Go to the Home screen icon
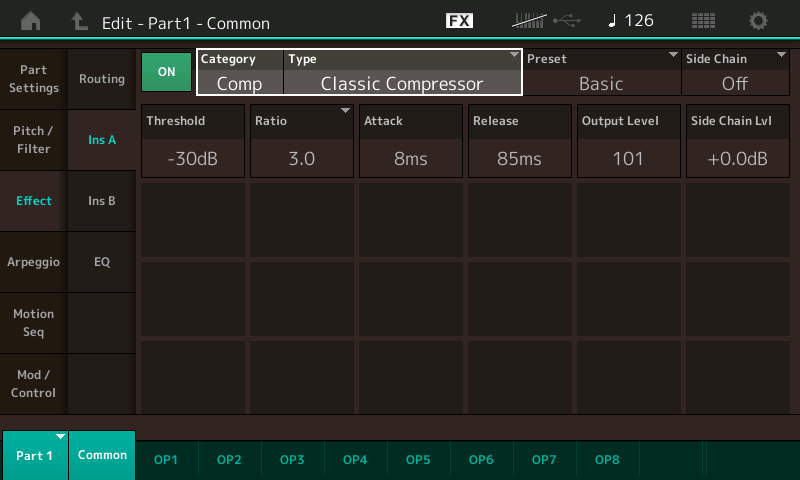The height and width of the screenshot is (480, 800). [31, 21]
